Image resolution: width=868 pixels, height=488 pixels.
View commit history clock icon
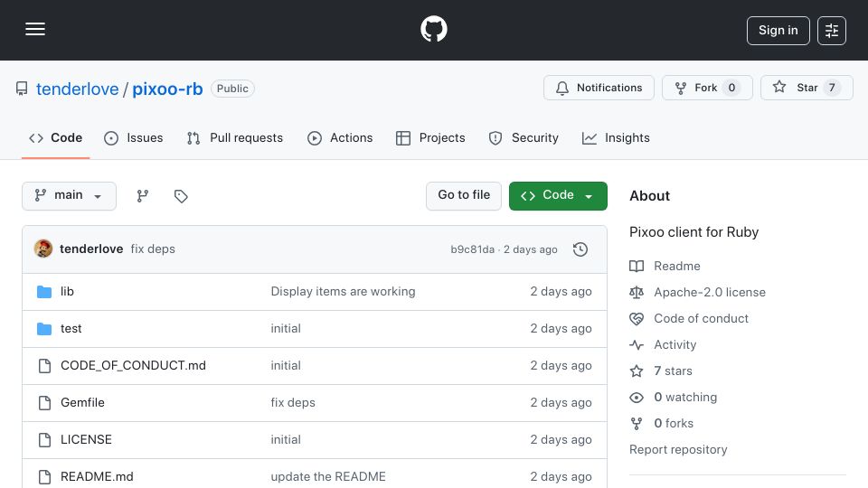(580, 249)
